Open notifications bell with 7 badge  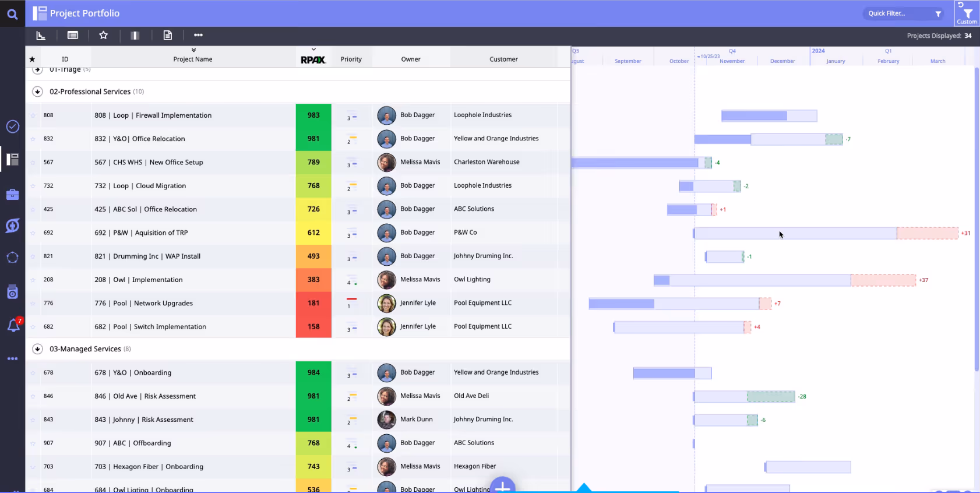click(13, 325)
